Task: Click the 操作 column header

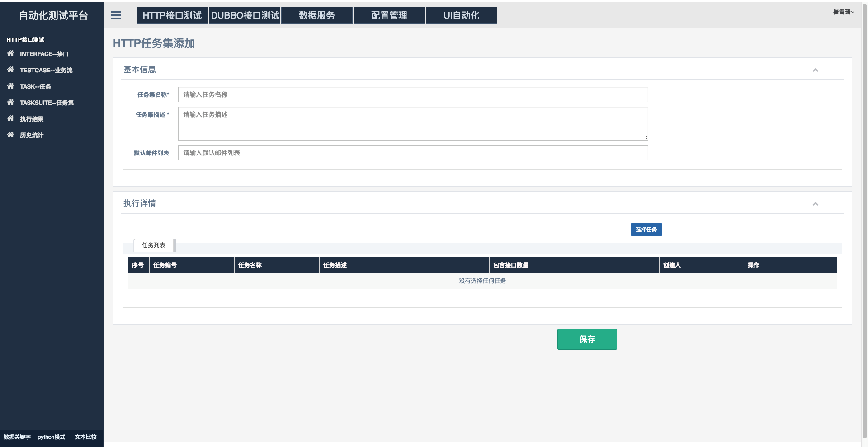Action: click(x=790, y=265)
